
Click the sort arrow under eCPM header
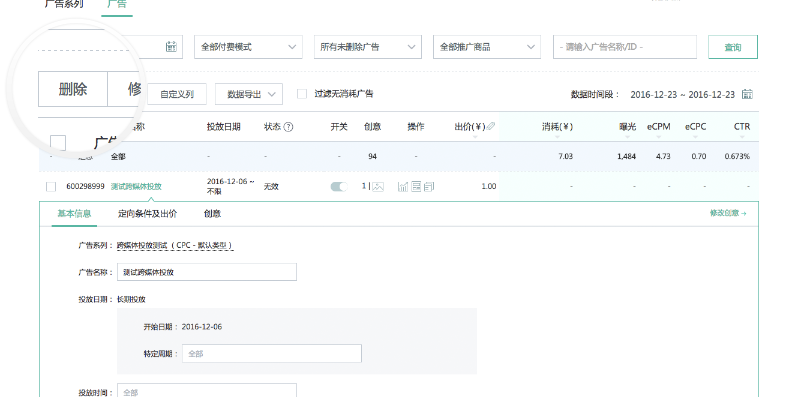(x=659, y=137)
